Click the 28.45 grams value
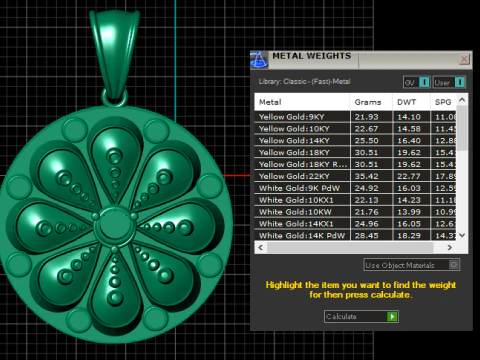The width and height of the screenshot is (480, 360). pos(366,236)
